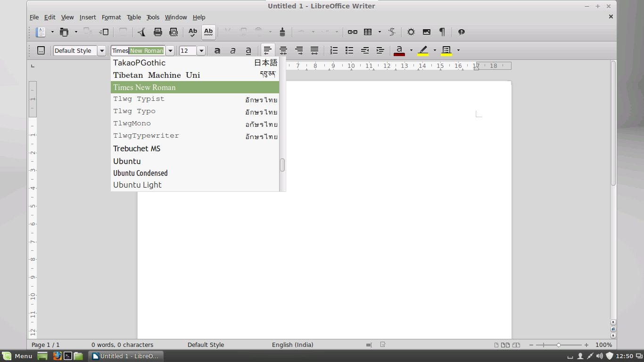Choose Tlwg Typist font entry
Viewport: 644px width, 362px height.
(195, 99)
